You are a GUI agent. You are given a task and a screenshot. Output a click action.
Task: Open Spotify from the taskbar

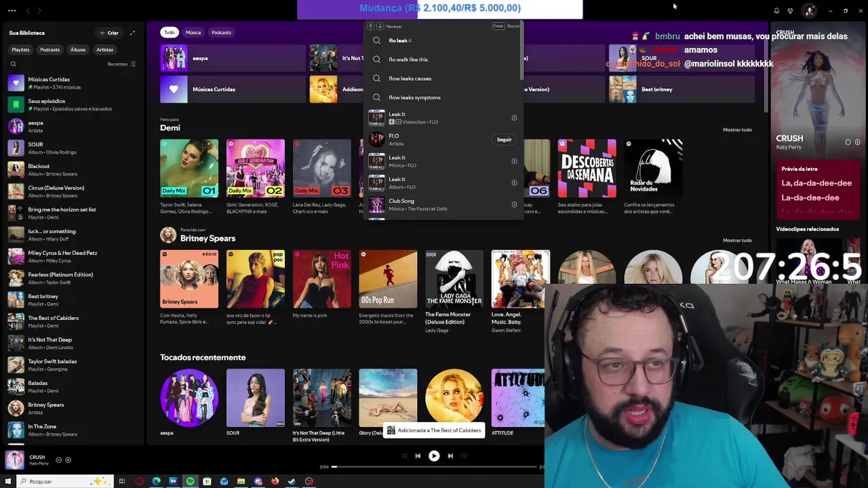tap(190, 482)
